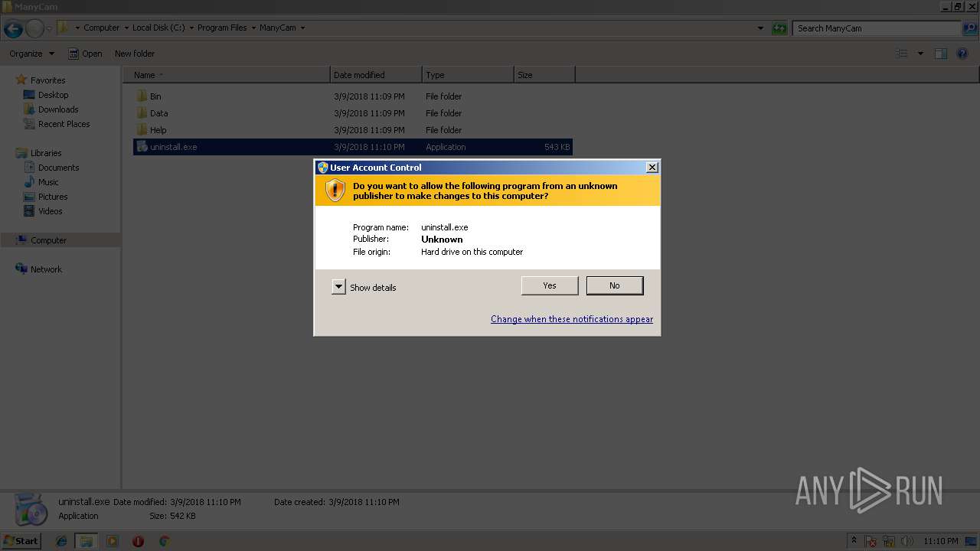The image size is (980, 551).
Task: Open the Start menu
Action: tap(21, 540)
